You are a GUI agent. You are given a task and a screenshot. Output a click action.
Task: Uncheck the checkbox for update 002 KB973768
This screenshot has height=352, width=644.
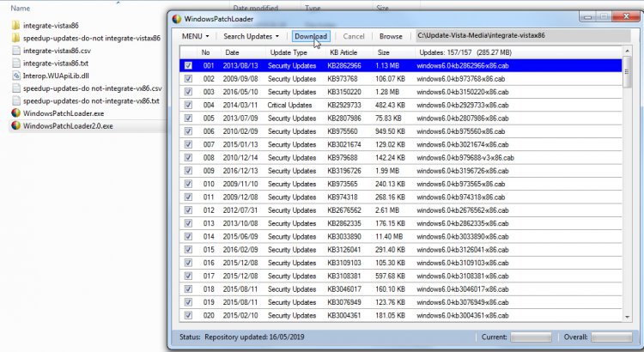click(x=188, y=79)
